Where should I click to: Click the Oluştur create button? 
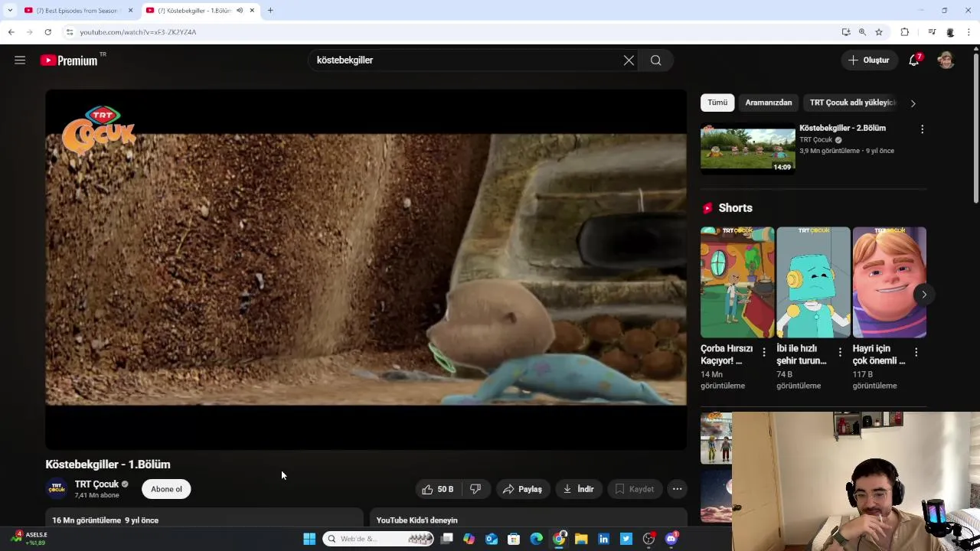click(x=869, y=60)
